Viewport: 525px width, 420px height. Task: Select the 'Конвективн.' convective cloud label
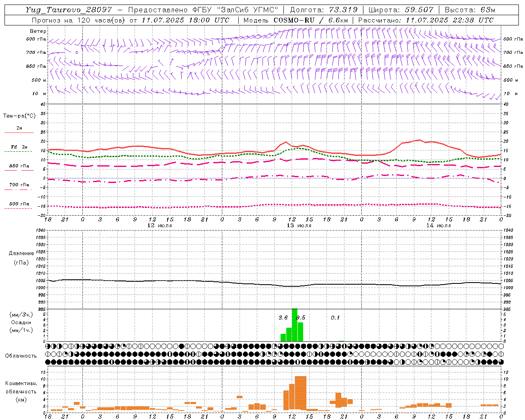[x=21, y=383]
